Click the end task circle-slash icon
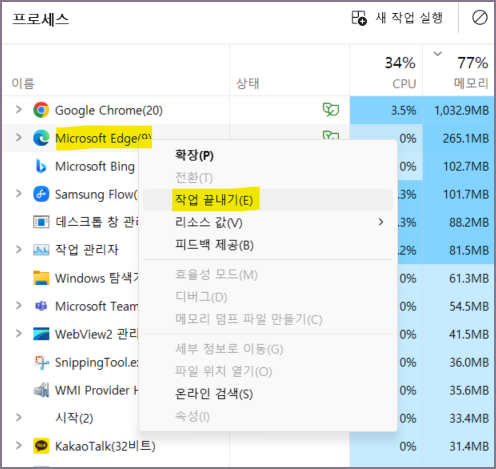Viewport: 496px width, 469px height. point(480,17)
